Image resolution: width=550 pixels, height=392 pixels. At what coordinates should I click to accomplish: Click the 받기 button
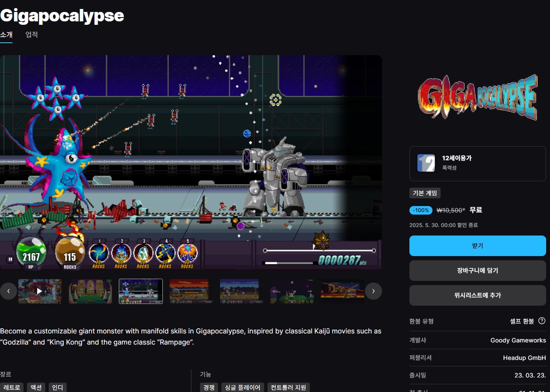click(477, 246)
